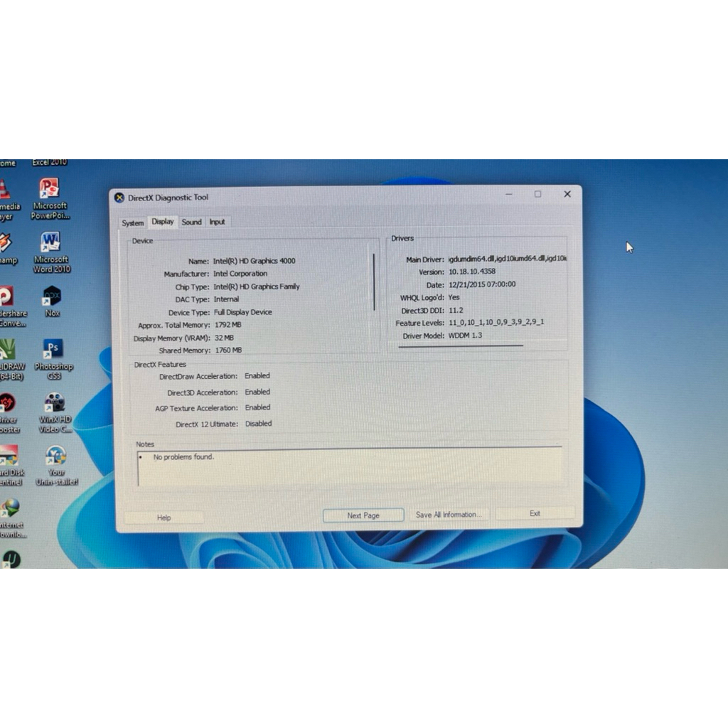This screenshot has height=728, width=728.
Task: Open the Microsoft Word 2010 shortcut
Action: point(51,252)
